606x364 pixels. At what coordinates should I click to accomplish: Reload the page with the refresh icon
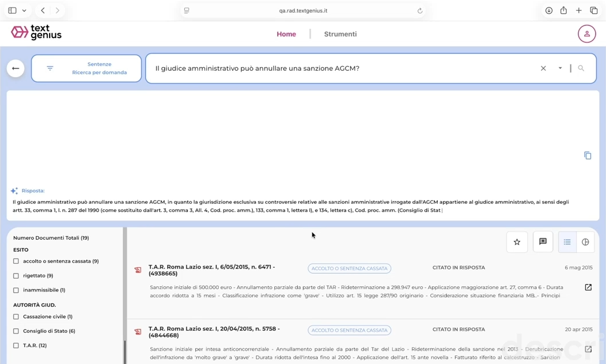(420, 10)
